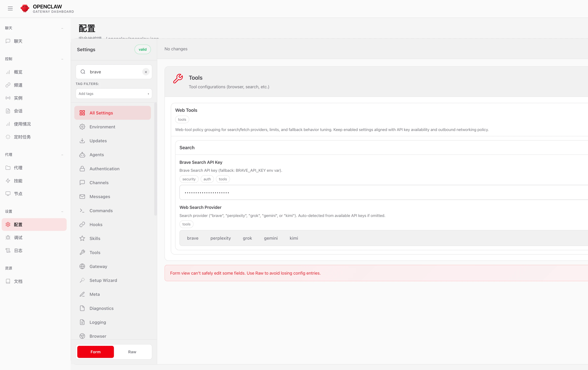
Task: Go to Skills star icon section
Action: pyautogui.click(x=82, y=238)
